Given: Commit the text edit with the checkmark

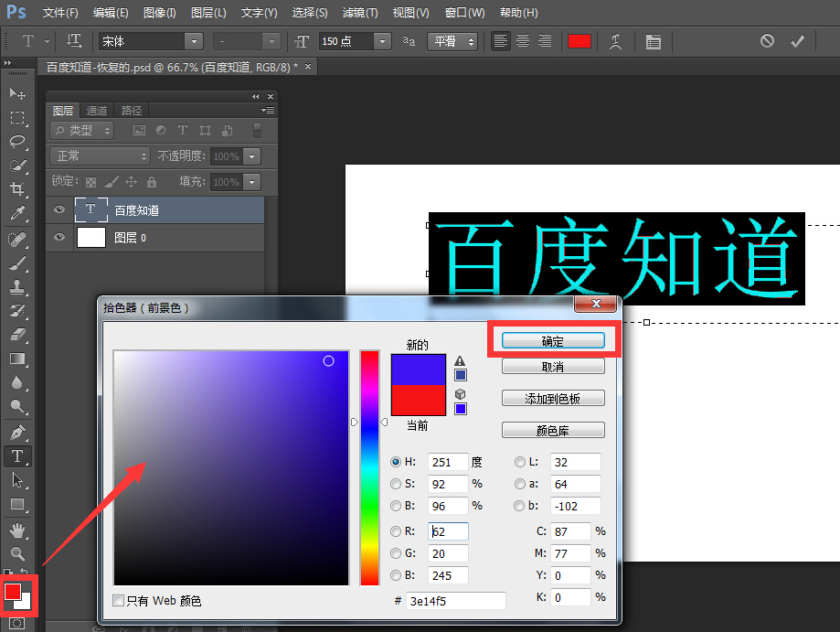Looking at the screenshot, I should (x=797, y=41).
